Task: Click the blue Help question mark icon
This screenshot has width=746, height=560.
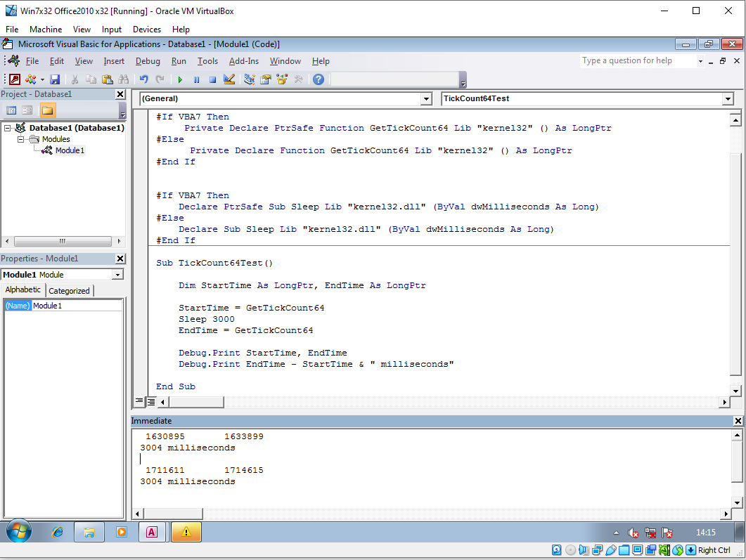Action: point(319,79)
